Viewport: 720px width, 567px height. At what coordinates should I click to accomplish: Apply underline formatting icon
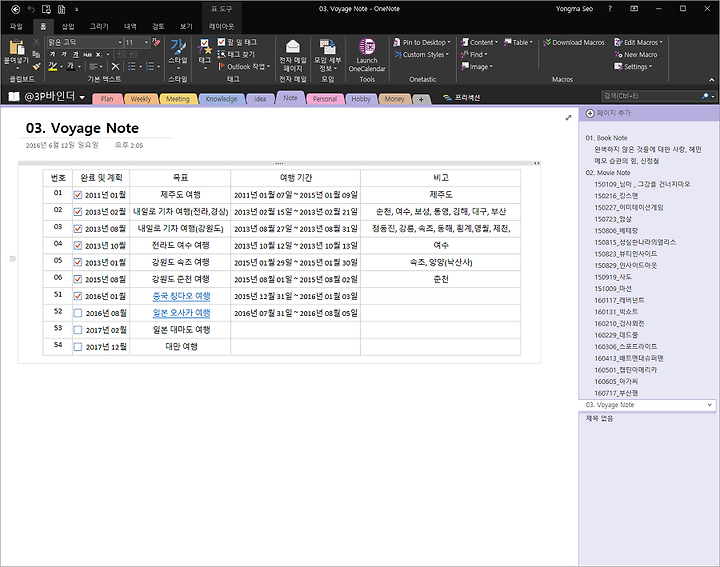tap(75, 54)
